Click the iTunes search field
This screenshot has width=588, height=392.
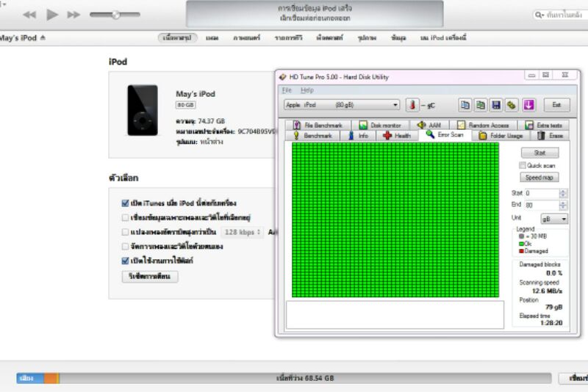(x=559, y=15)
